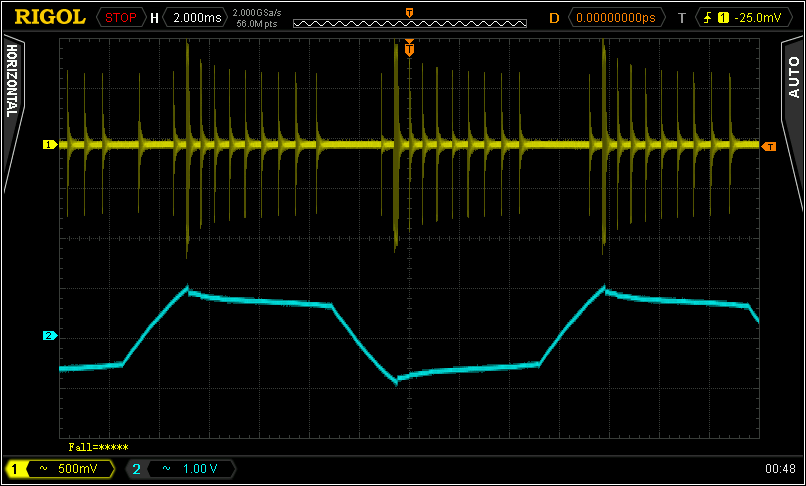Click the T trigger label in header
The image size is (806, 486).
coord(682,19)
